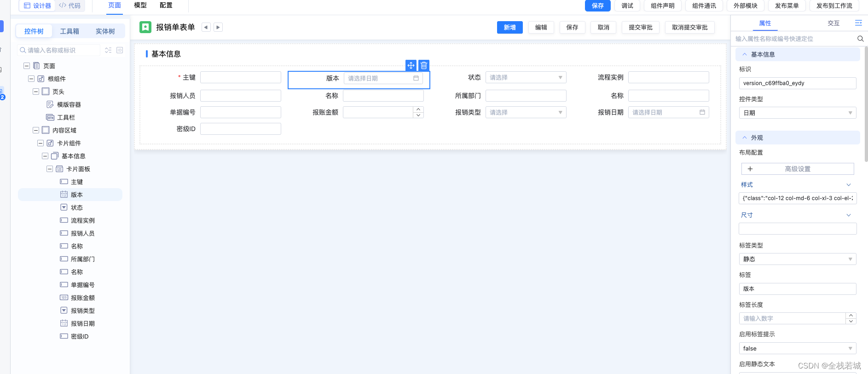
Task: Switch to 设计器 view
Action: [x=37, y=6]
